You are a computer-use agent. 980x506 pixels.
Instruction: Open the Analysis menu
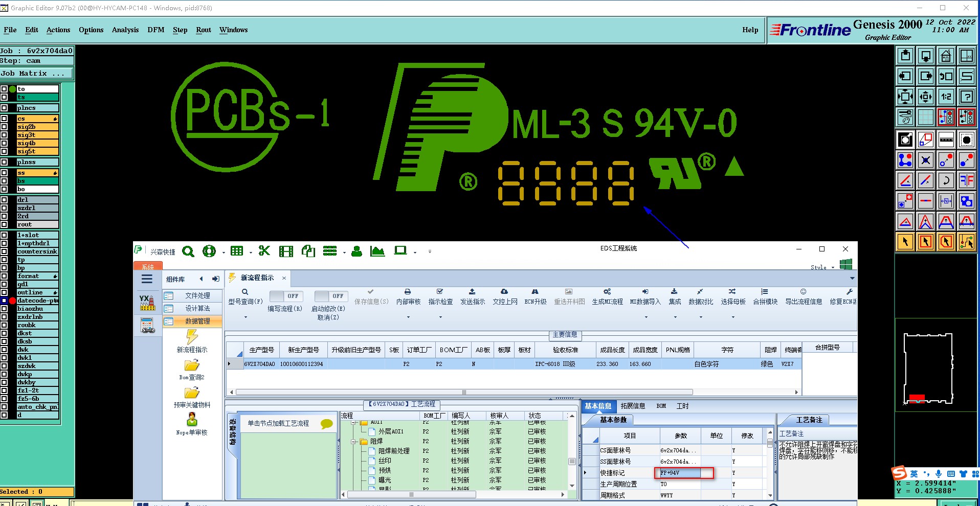tap(125, 30)
